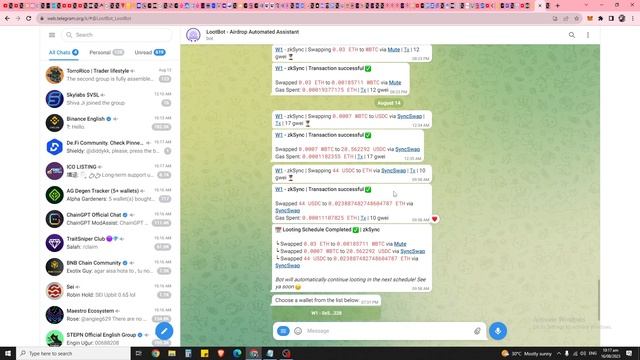Image resolution: width=640 pixels, height=360 pixels.
Task: Open the TorroRico Trader lifestyle chat
Action: [x=109, y=75]
